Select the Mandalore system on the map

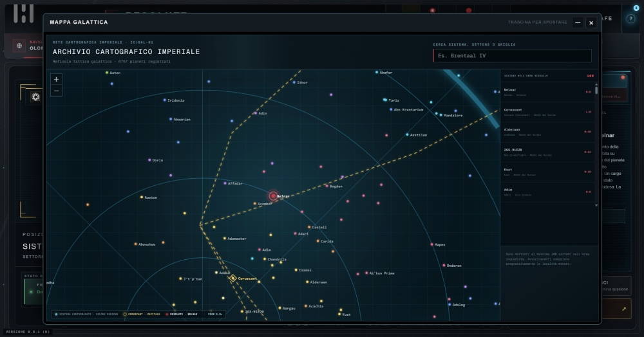[x=440, y=114]
